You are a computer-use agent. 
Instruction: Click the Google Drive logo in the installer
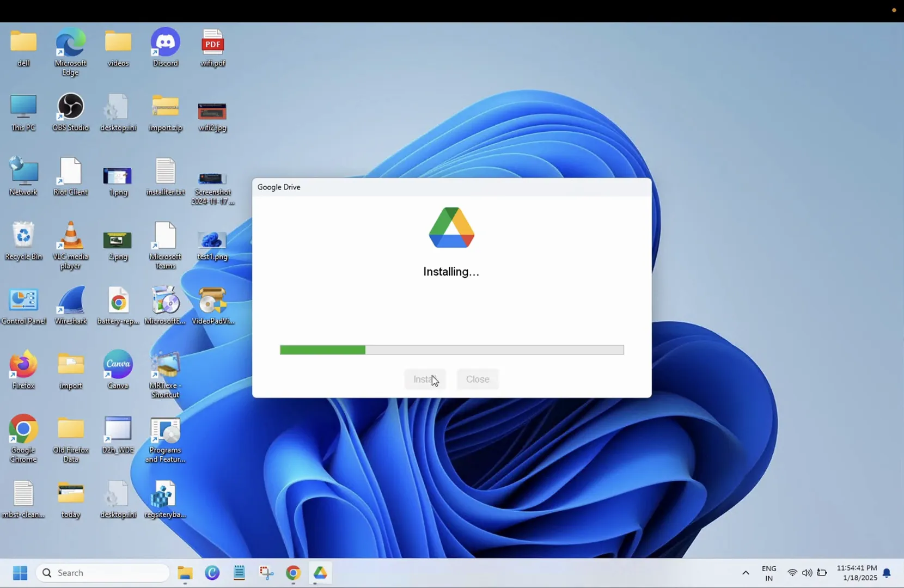(x=451, y=228)
